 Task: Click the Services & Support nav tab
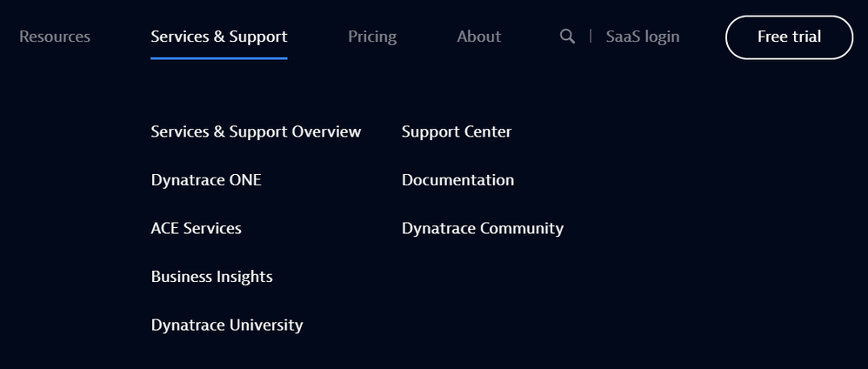point(218,37)
